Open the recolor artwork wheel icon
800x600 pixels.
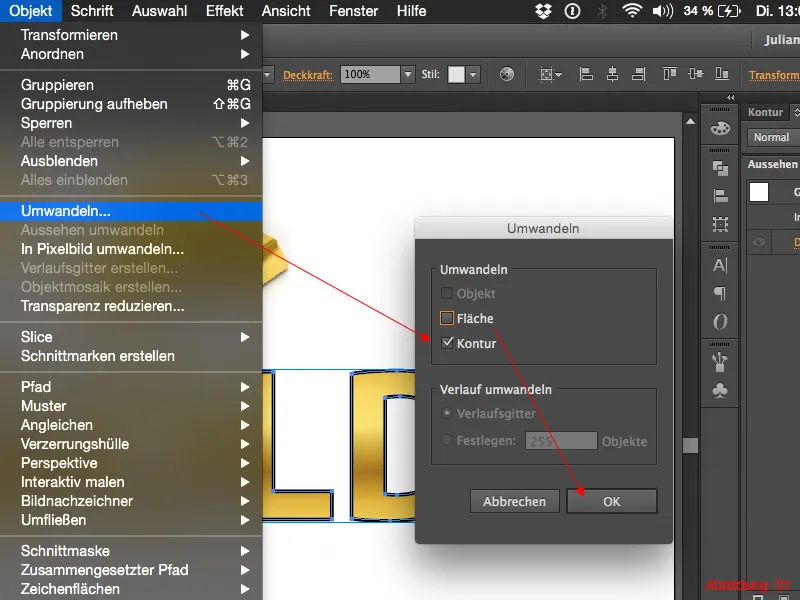point(507,74)
